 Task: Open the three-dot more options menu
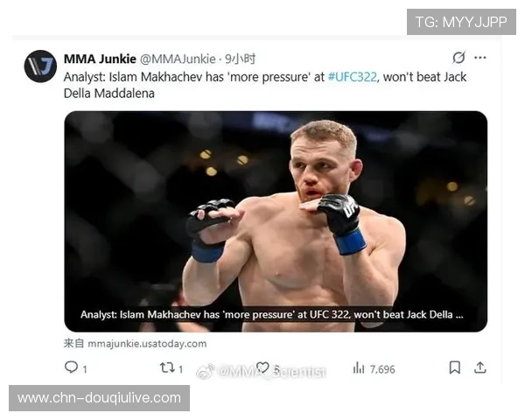click(480, 58)
